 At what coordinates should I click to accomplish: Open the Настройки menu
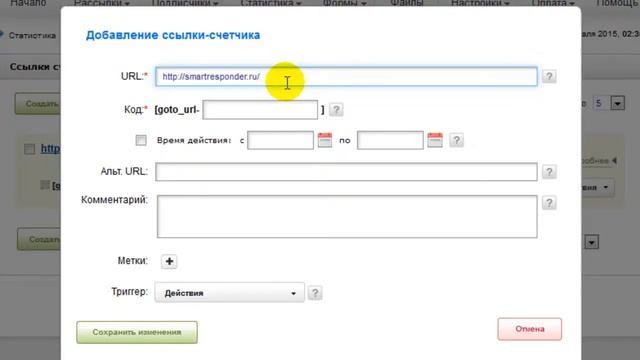(480, 3)
